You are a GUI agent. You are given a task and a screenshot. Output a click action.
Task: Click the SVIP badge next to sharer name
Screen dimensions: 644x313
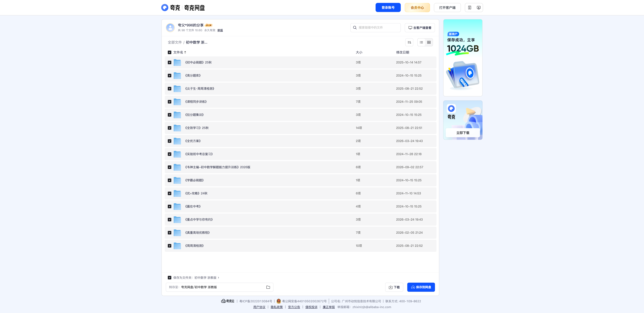click(209, 25)
